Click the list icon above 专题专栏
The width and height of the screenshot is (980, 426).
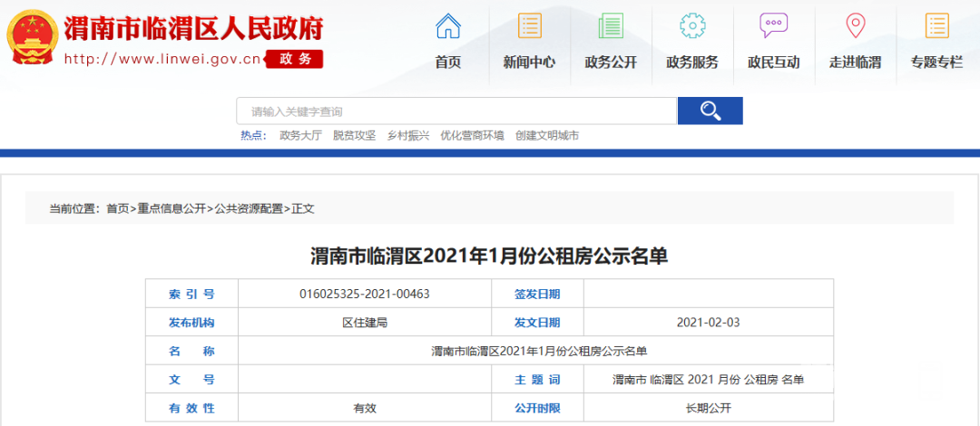[x=936, y=26]
